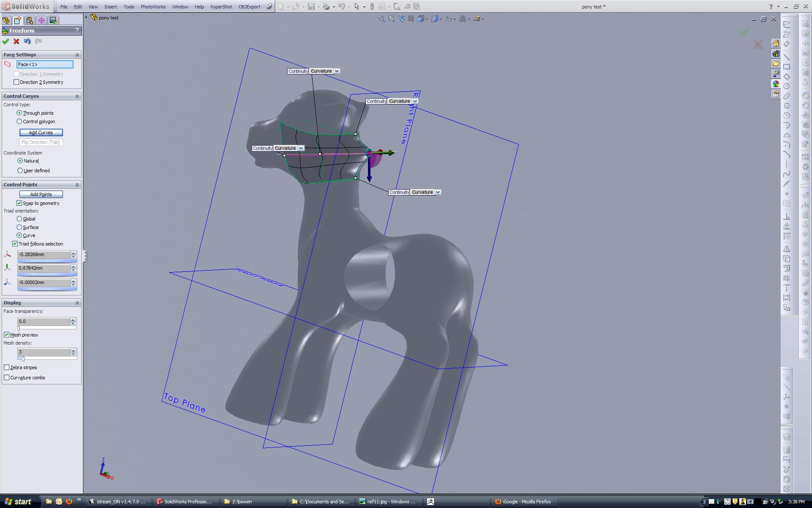Image resolution: width=812 pixels, height=508 pixels.
Task: Collapse the Control Points section
Action: 77,185
